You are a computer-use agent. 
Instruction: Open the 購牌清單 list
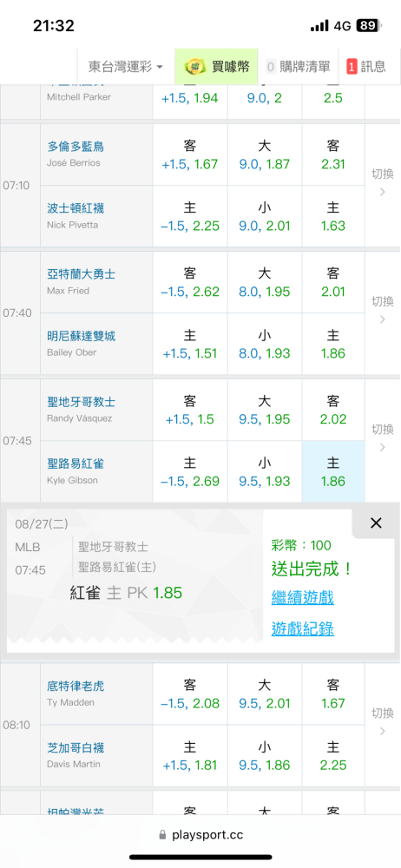click(299, 67)
